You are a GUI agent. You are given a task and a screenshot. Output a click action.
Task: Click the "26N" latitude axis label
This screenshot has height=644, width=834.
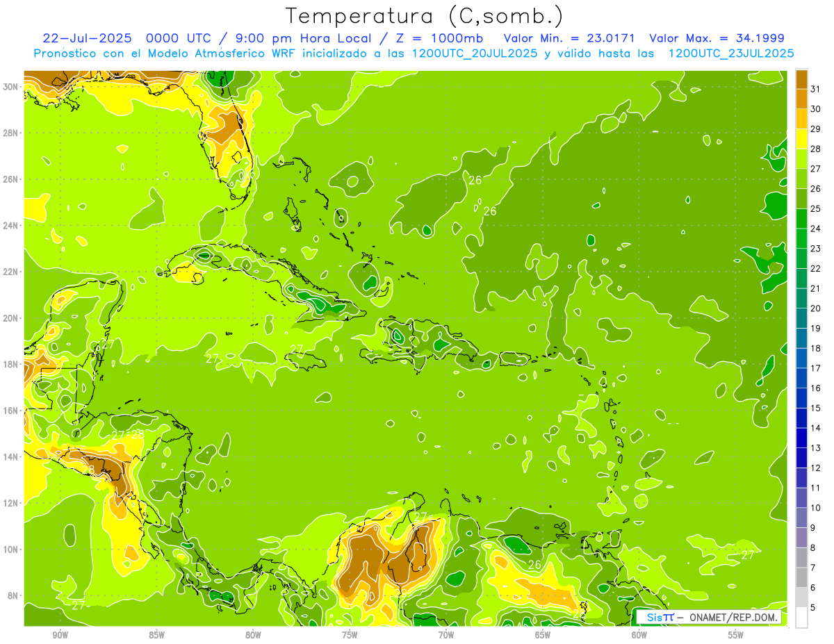pyautogui.click(x=10, y=179)
